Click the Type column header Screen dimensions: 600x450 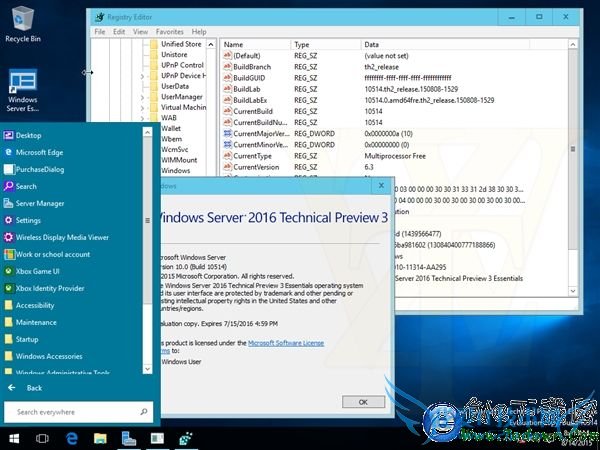(325, 44)
